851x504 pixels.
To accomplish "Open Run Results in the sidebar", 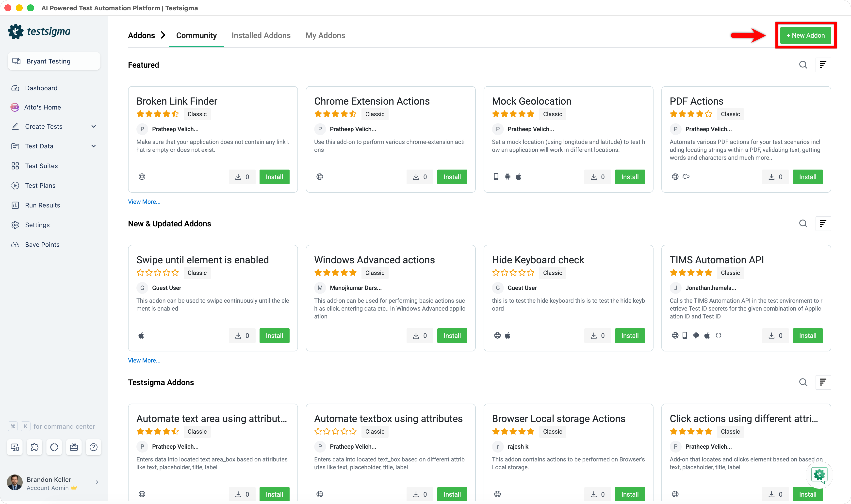I will pos(42,205).
